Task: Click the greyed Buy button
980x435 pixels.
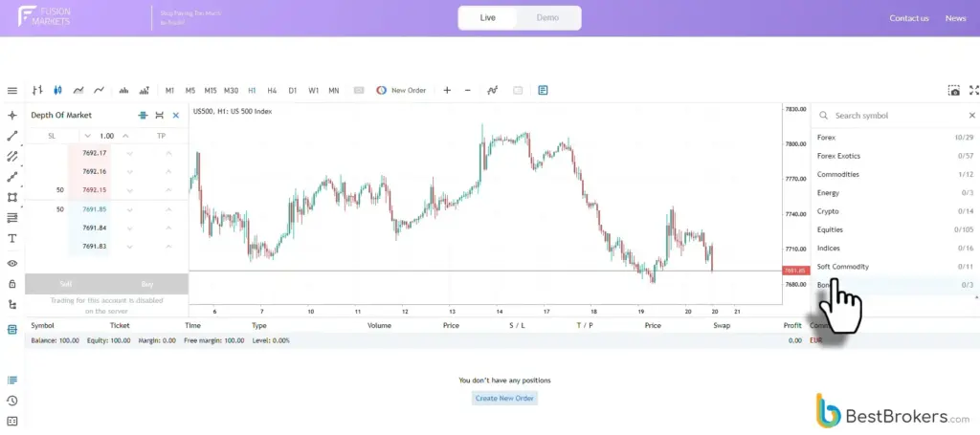Action: click(147, 284)
